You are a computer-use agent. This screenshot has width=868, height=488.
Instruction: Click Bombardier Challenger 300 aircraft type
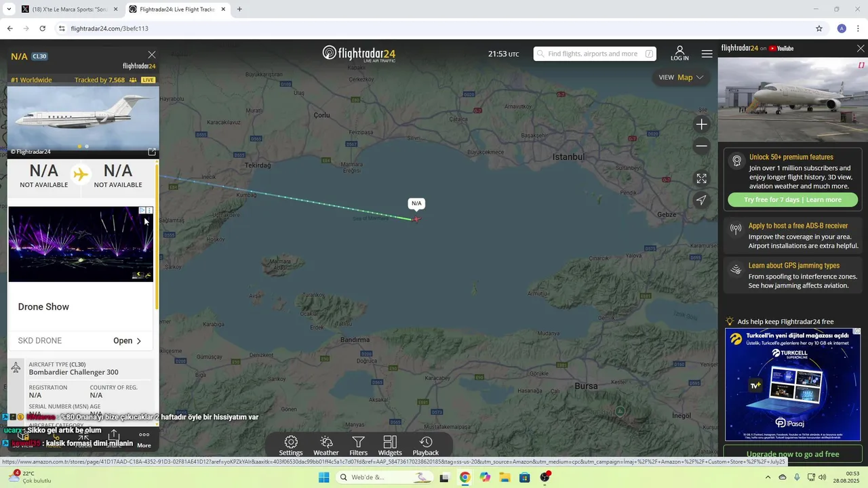coord(73,372)
